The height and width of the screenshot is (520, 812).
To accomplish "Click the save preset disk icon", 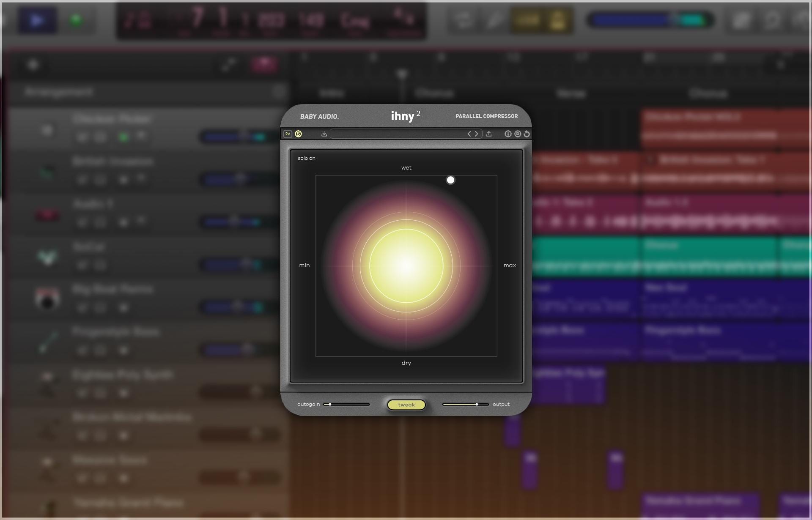I will coord(518,134).
